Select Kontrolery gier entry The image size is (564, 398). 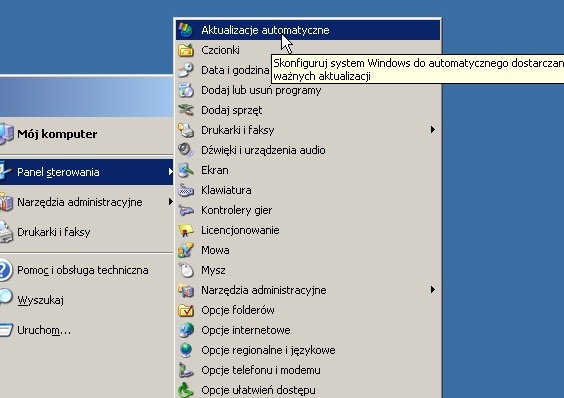[x=308, y=210]
